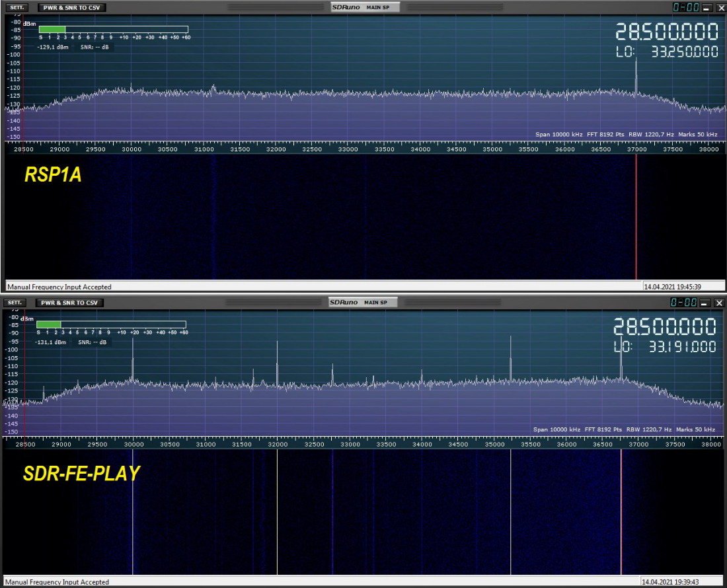Click the timestamp 14.04.2021 19:45:39

[x=672, y=287]
